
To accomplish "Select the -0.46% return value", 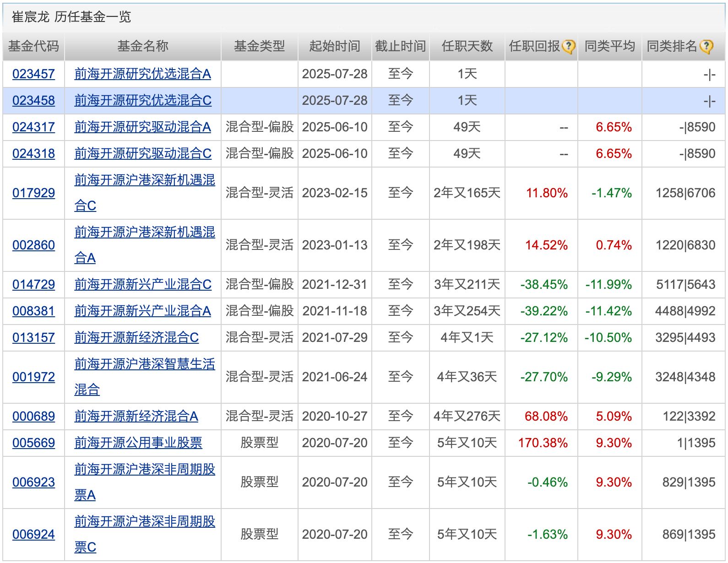I will pyautogui.click(x=547, y=482).
